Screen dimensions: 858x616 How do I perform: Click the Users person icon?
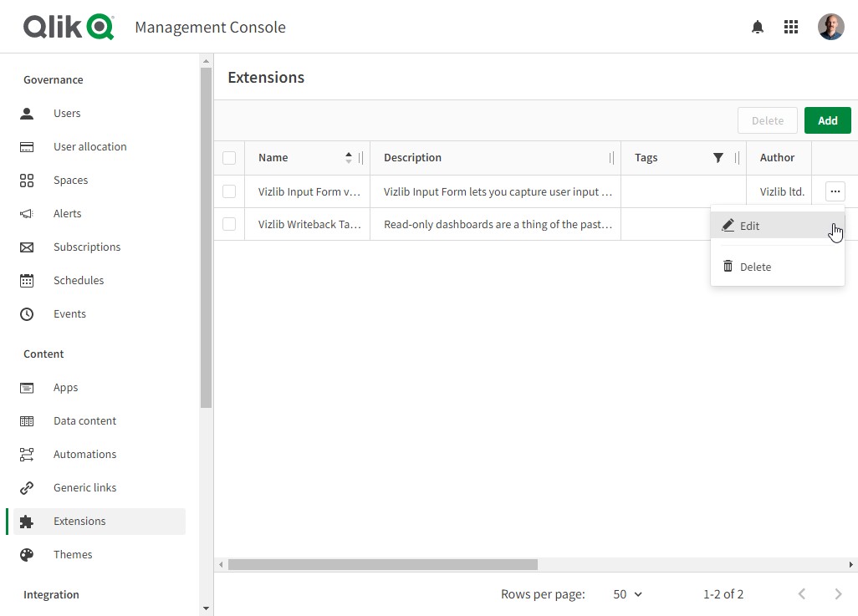tap(27, 113)
